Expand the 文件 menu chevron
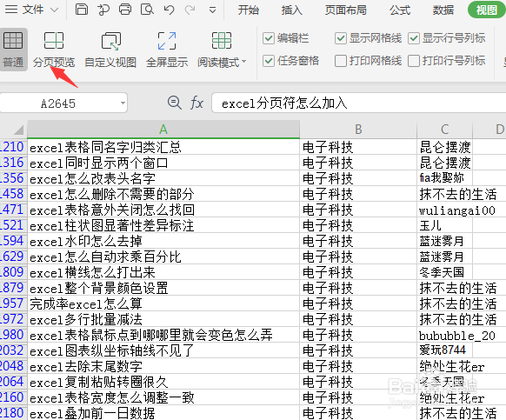 pyautogui.click(x=55, y=10)
